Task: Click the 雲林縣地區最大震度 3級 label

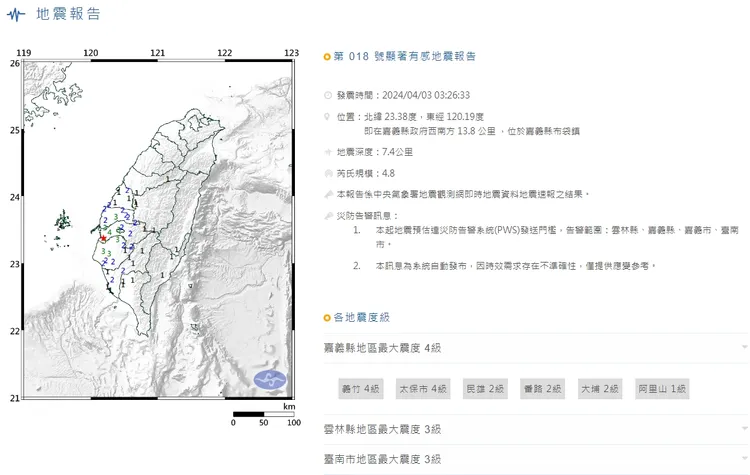Action: click(x=382, y=429)
